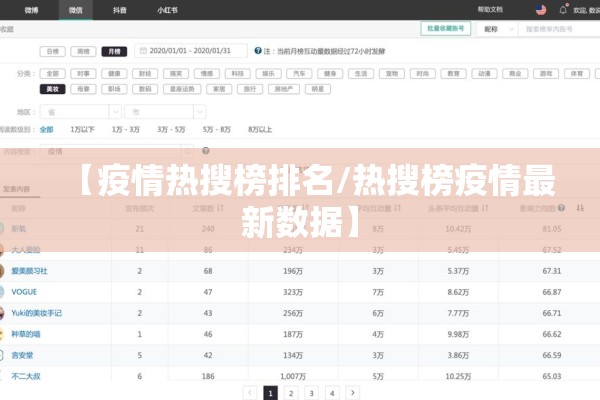The width and height of the screenshot is (600, 400).
Task: Go to results page 2
Action: (x=291, y=393)
